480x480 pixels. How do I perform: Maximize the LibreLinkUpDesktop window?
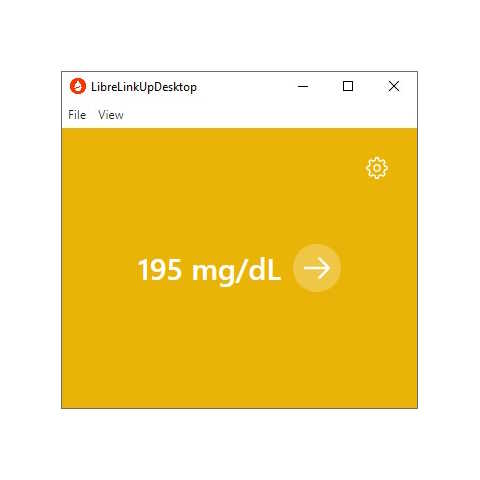click(x=348, y=86)
